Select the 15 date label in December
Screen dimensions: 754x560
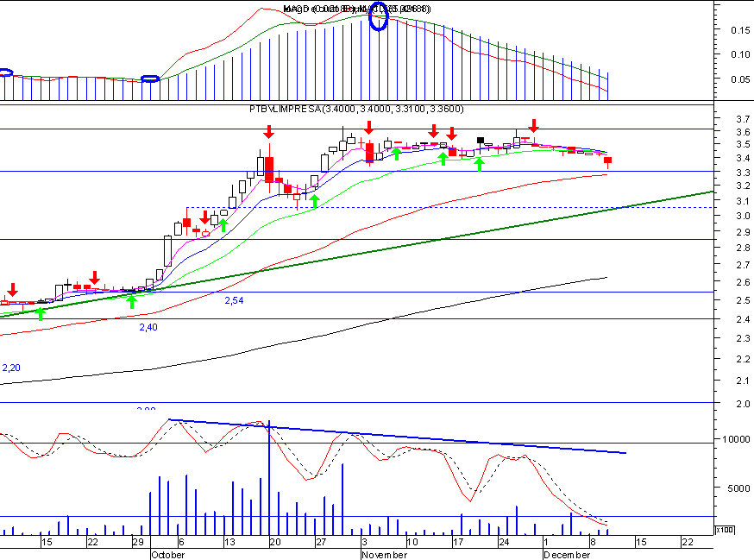(x=642, y=542)
